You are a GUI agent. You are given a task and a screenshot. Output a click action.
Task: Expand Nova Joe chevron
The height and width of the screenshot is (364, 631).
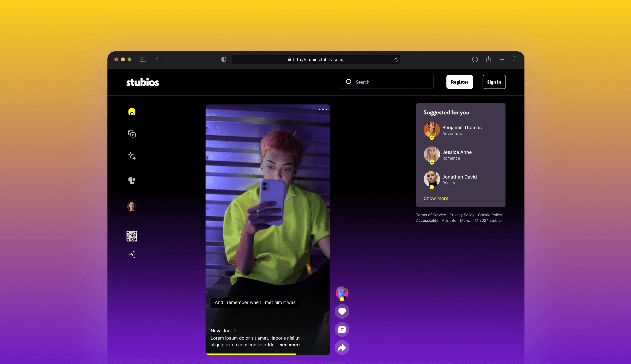point(235,330)
